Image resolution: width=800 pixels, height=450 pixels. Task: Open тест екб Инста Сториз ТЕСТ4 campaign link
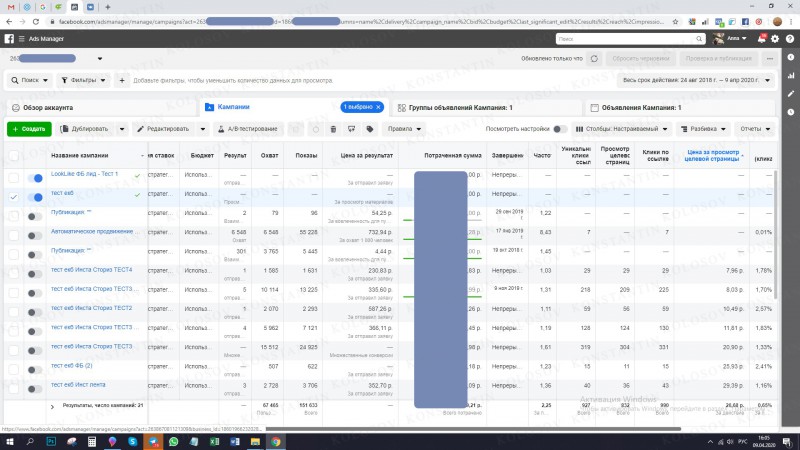tap(91, 270)
